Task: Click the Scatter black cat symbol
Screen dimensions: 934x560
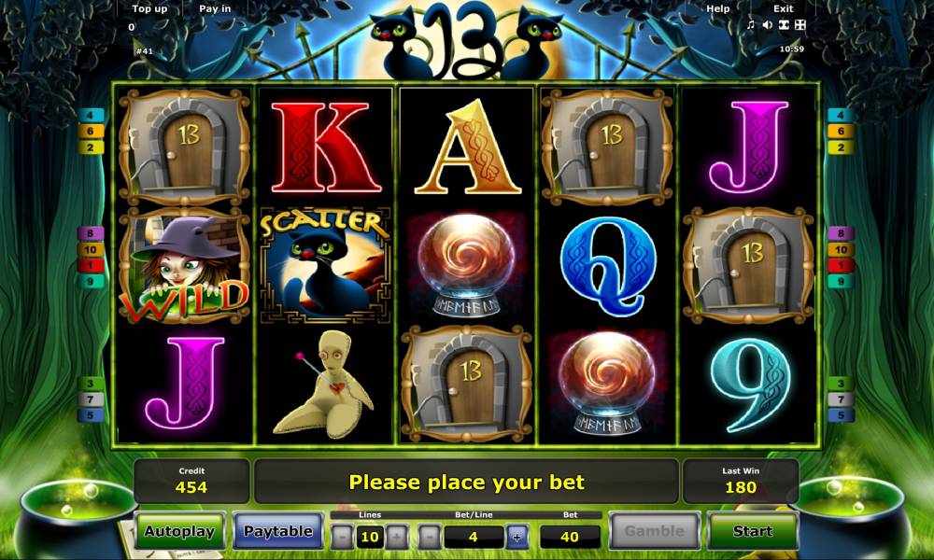Action: click(x=325, y=265)
